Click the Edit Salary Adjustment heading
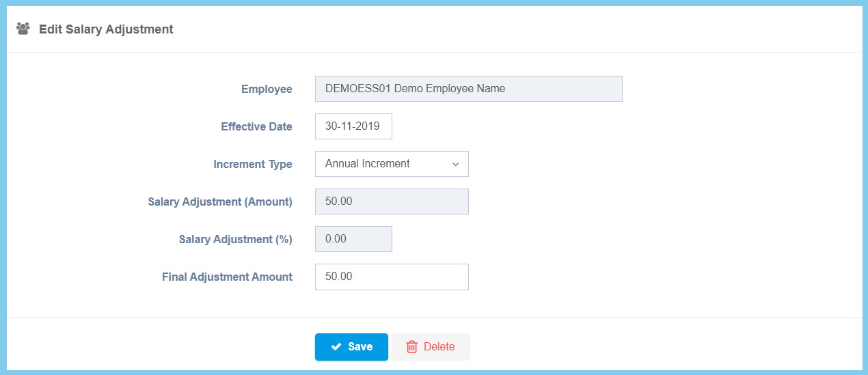Screen dimensions: 868x375 pos(106,29)
